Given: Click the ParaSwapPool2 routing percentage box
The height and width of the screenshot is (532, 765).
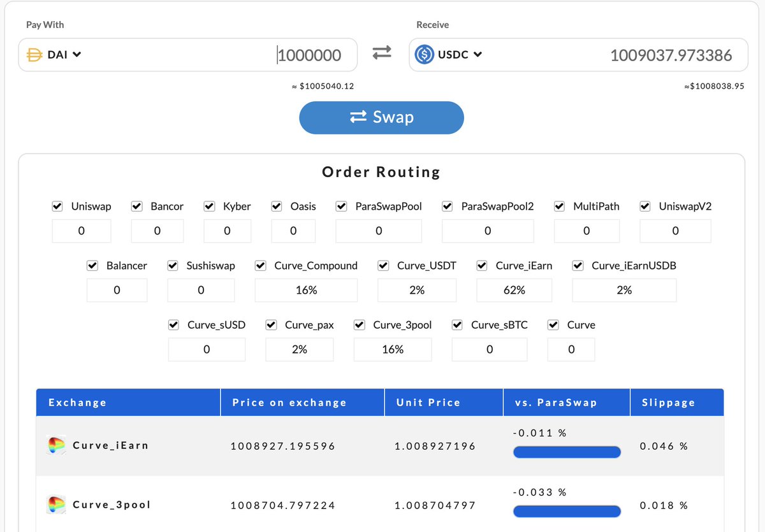Looking at the screenshot, I should (x=488, y=231).
